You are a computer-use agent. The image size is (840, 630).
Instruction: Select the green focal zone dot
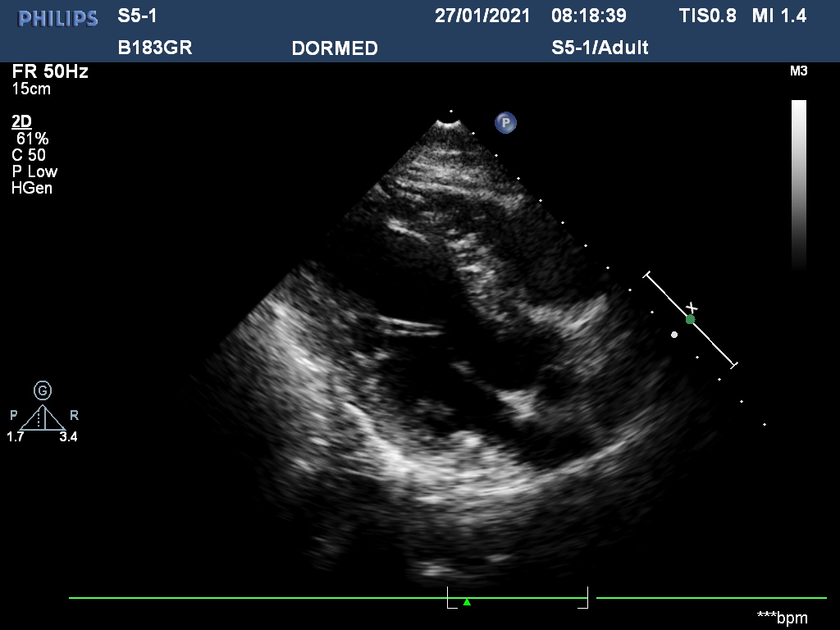tap(690, 319)
